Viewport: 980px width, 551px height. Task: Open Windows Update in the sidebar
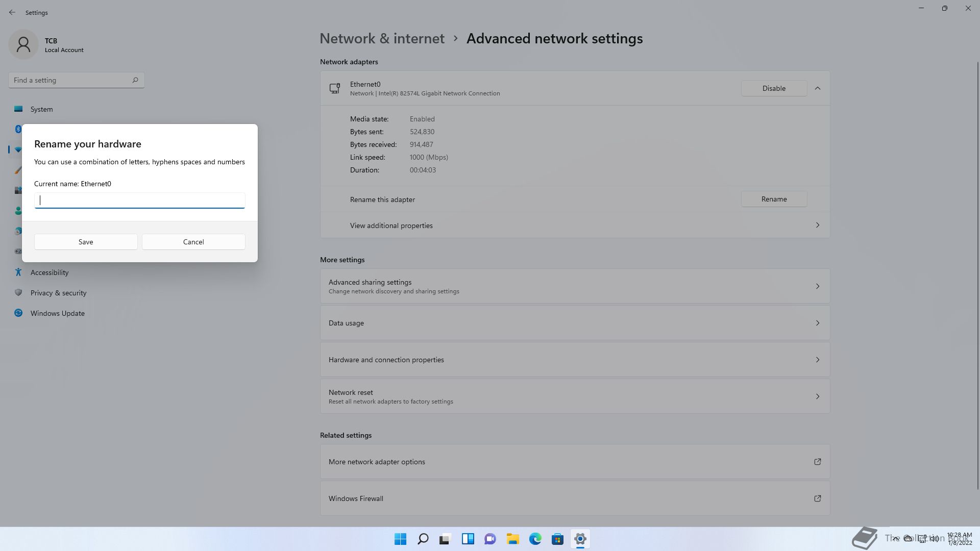(x=77, y=313)
